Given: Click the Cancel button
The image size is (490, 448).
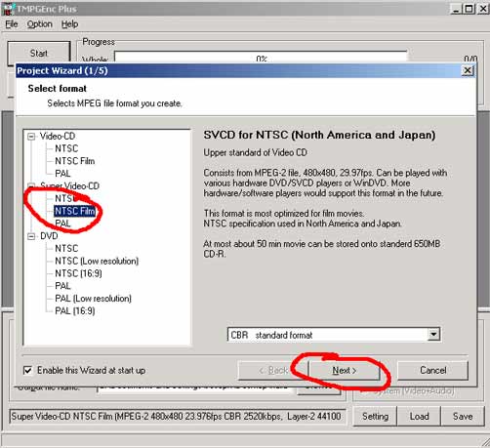Looking at the screenshot, I should pyautogui.click(x=432, y=370).
